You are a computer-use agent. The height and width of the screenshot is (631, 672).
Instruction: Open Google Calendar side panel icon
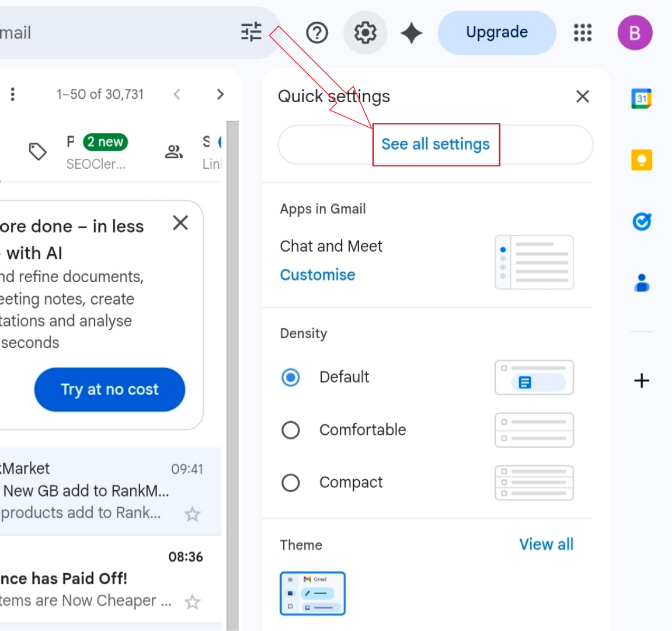coord(641,99)
